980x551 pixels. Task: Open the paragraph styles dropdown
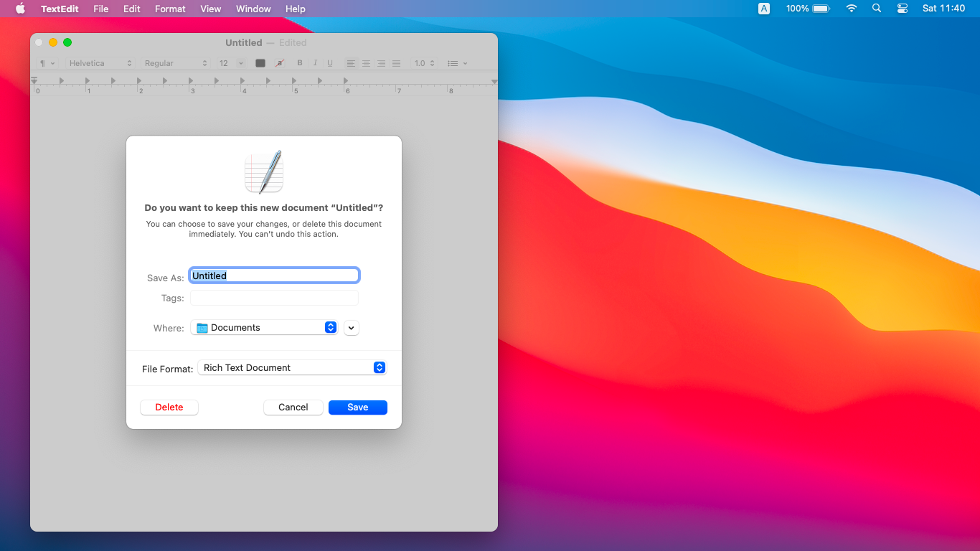(47, 63)
